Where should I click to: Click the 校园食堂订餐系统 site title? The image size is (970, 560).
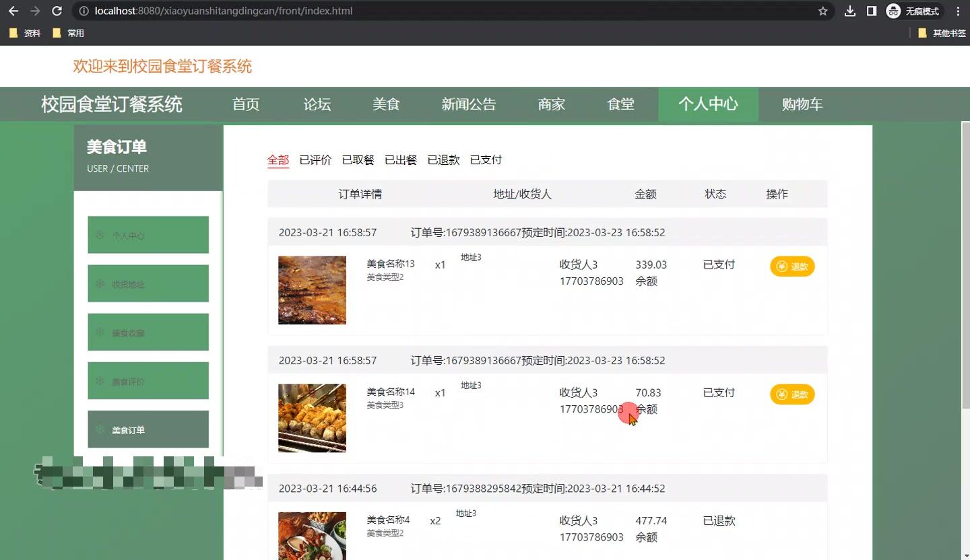pyautogui.click(x=112, y=104)
